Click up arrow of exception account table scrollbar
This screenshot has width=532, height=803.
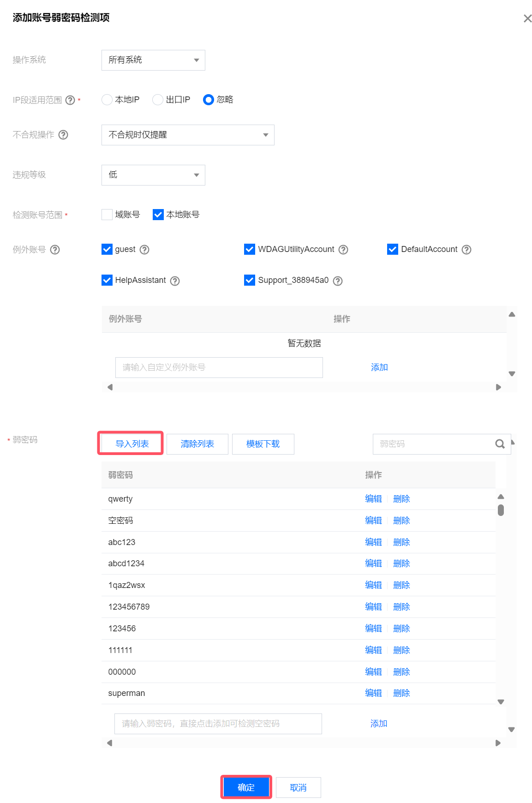point(512,314)
